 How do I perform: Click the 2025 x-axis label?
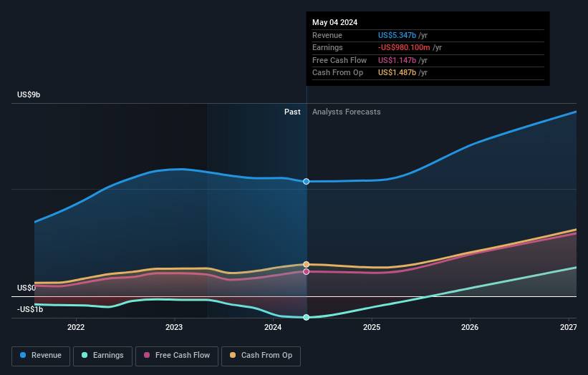(372, 327)
